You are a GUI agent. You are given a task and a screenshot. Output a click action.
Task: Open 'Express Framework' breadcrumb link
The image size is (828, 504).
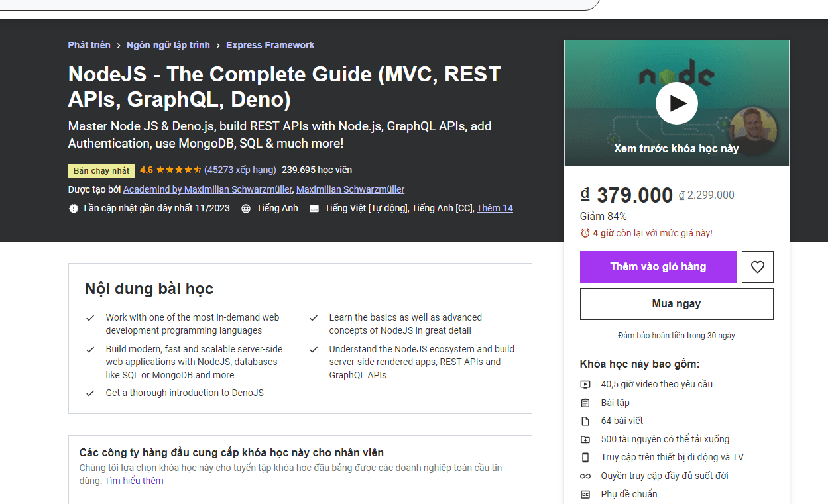[270, 45]
